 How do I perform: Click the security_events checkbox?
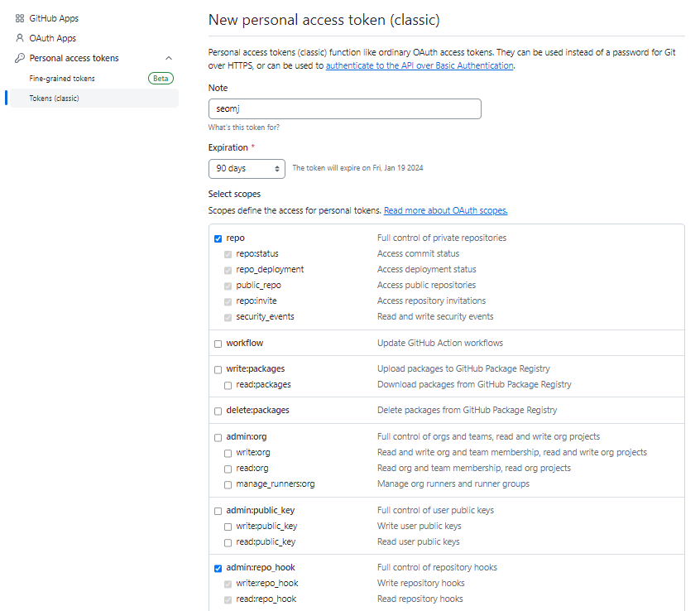pos(228,317)
